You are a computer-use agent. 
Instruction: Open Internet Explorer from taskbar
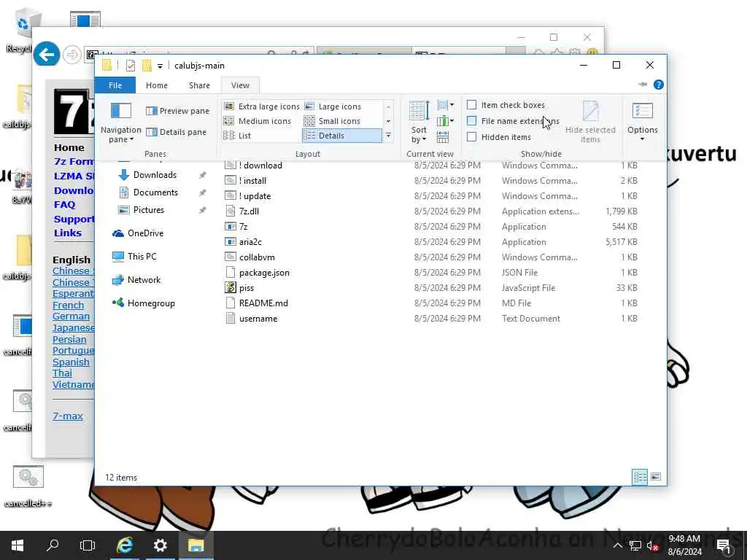point(125,545)
